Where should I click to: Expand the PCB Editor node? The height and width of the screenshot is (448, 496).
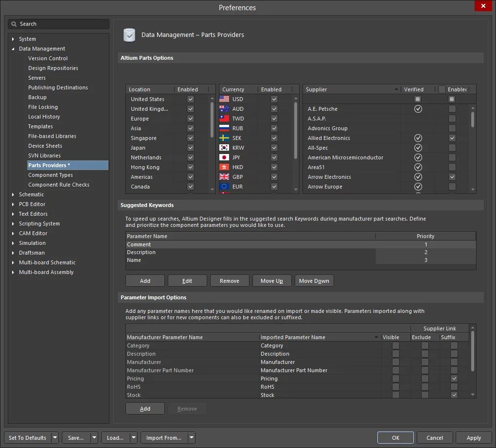[x=13, y=204]
